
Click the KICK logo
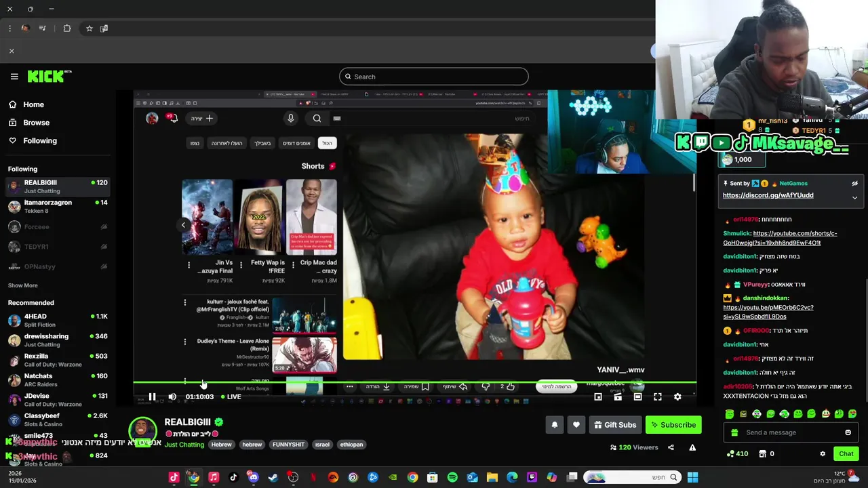pos(50,76)
